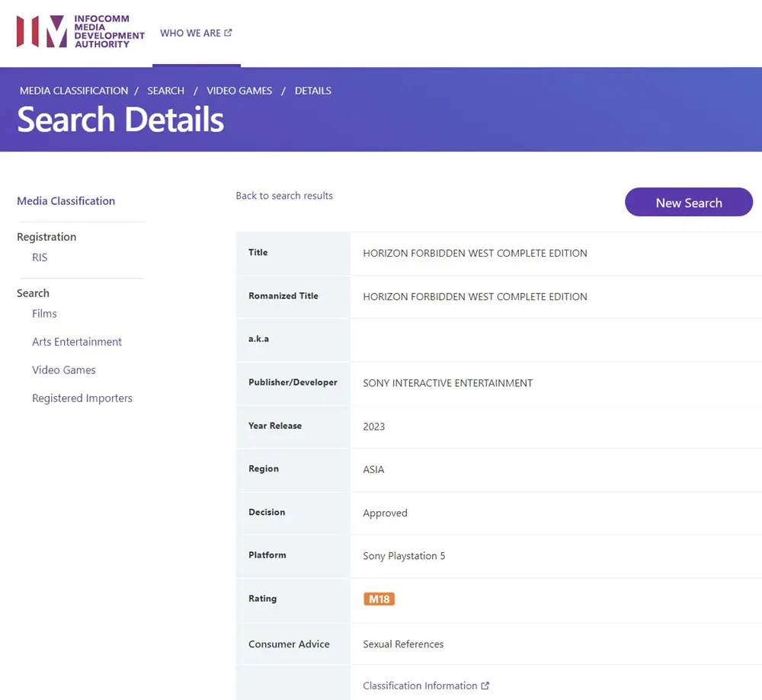This screenshot has width=762, height=700.
Task: Open the IMDA logo homepage link
Action: point(81,31)
